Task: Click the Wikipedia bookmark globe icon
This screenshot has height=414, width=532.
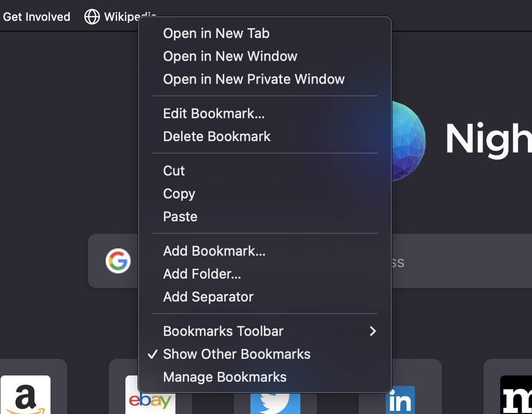Action: 92,17
